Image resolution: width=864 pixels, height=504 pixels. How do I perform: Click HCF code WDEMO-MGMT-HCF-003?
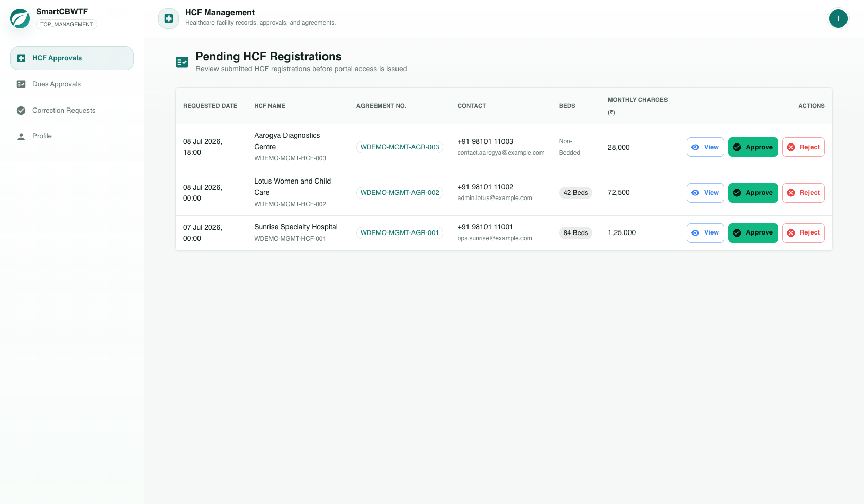pyautogui.click(x=290, y=158)
